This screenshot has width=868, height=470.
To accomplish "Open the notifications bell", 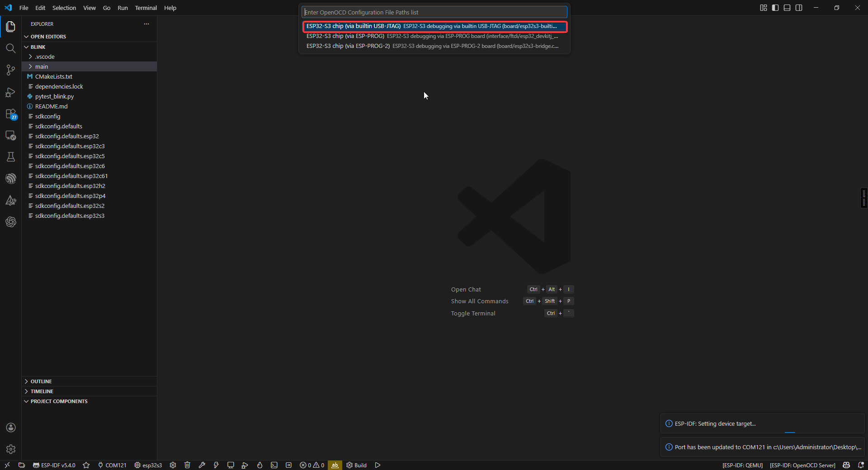I will [x=861, y=465].
